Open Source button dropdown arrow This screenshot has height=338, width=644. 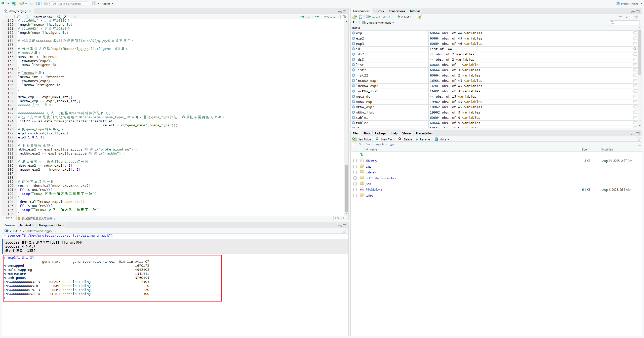pyautogui.click(x=339, y=17)
